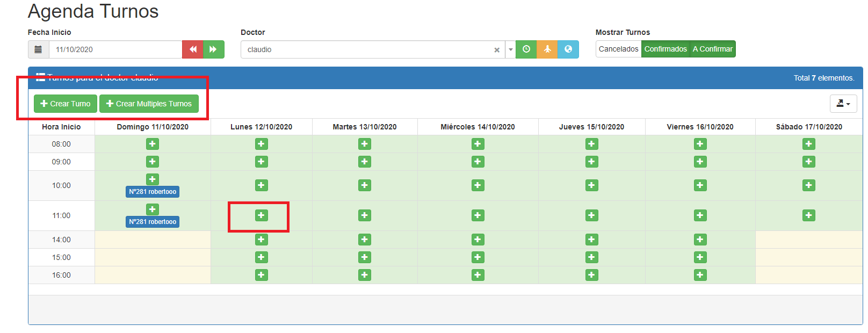Viewport: 868px width, 333px height.
Task: Open appointment N°281 robertooo at 11:00
Action: click(153, 222)
